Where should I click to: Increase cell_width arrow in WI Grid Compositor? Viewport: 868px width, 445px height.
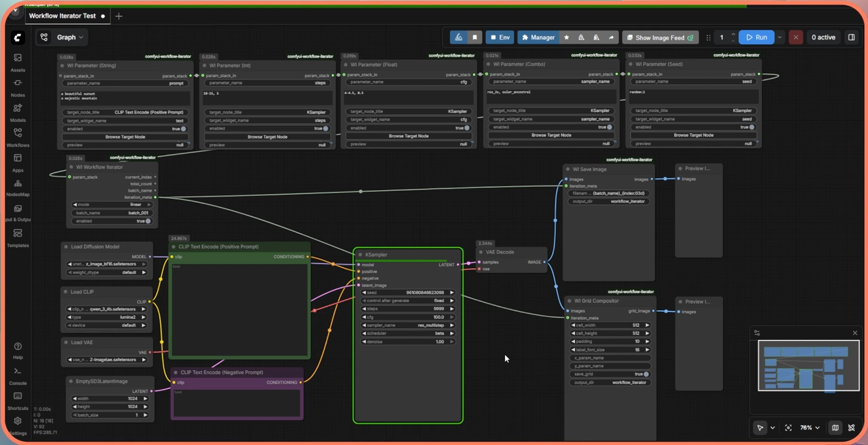click(647, 325)
